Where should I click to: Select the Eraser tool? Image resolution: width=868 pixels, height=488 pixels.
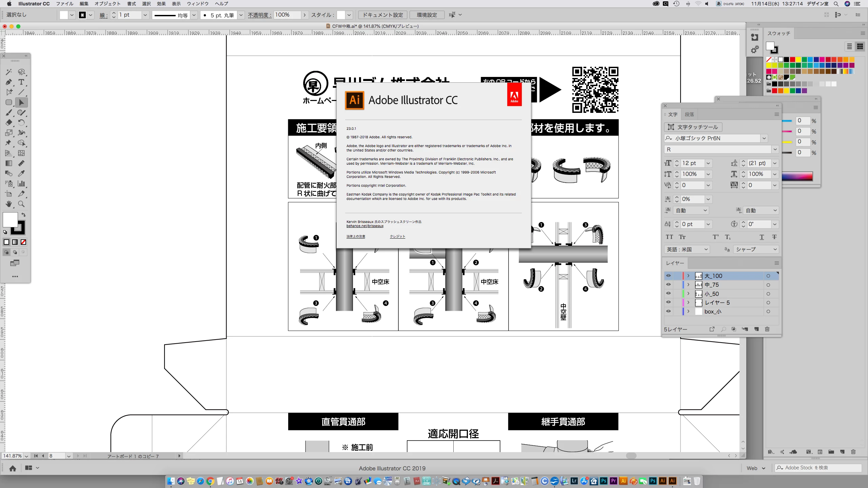(x=9, y=123)
